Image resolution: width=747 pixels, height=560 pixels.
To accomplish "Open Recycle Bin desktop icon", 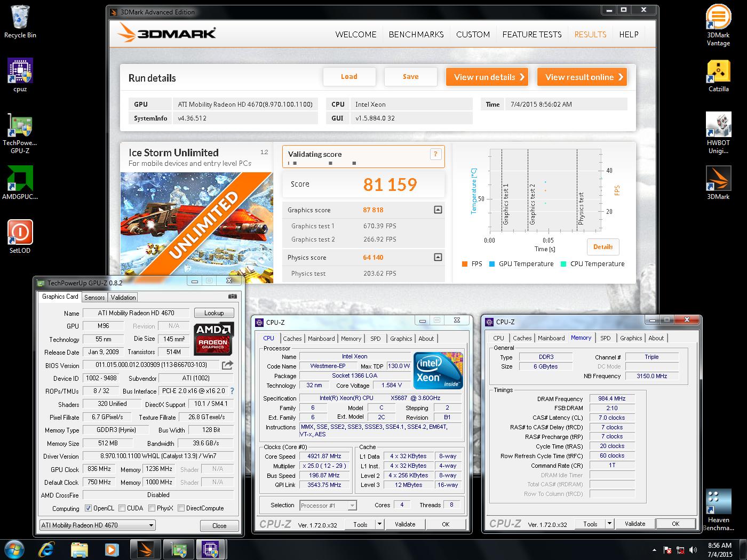I will coord(20,22).
